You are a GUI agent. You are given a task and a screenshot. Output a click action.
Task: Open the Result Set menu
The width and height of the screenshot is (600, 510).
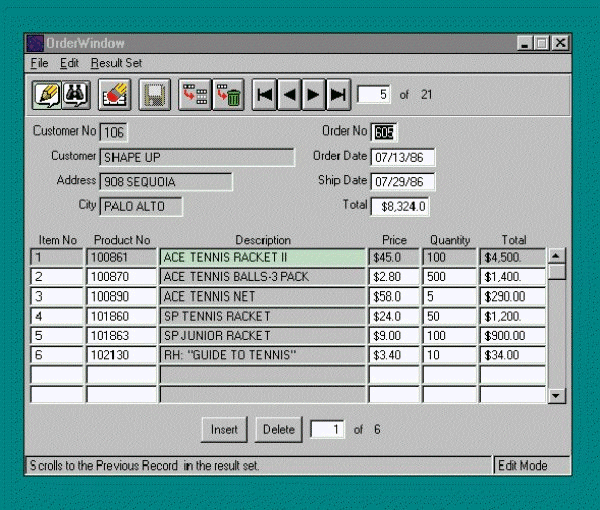116,63
